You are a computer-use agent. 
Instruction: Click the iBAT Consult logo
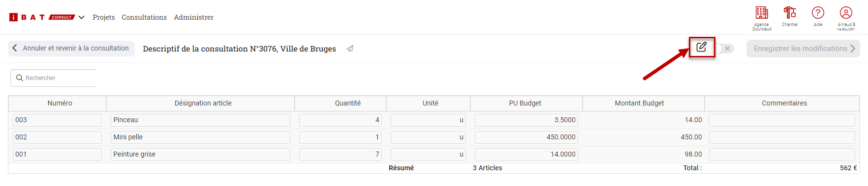[x=42, y=17]
